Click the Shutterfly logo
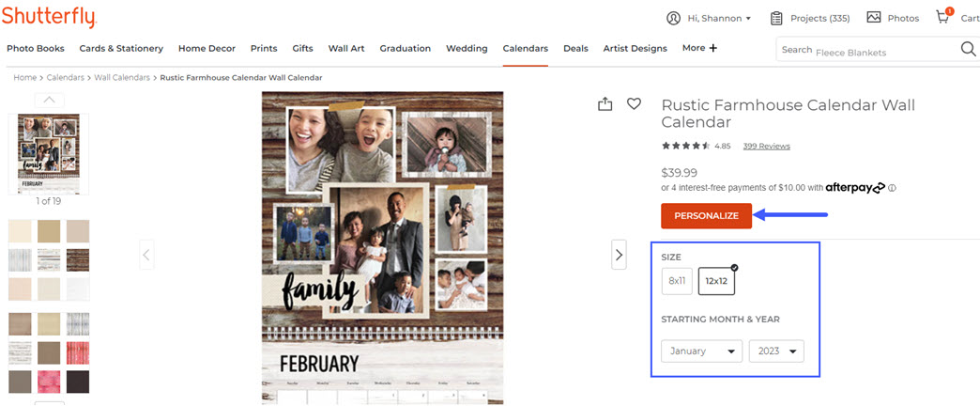 (49, 17)
